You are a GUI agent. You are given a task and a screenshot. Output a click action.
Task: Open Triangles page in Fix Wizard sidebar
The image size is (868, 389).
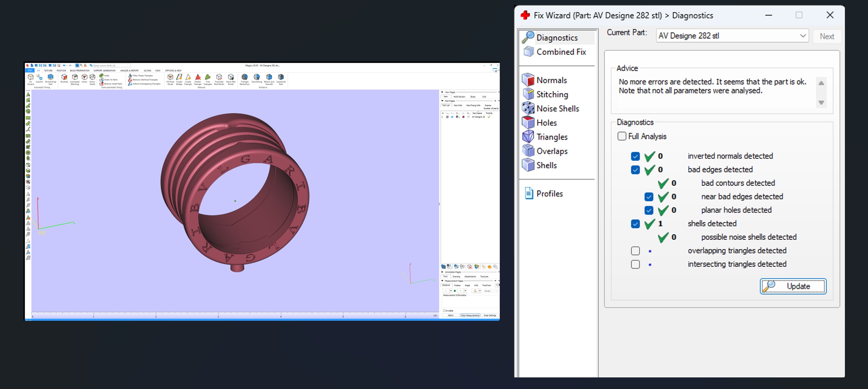tap(545, 137)
